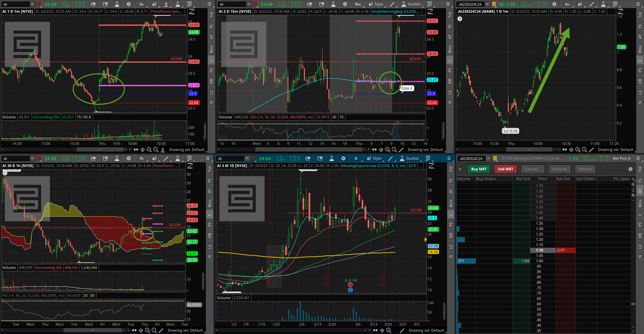The width and height of the screenshot is (644, 334).
Task: Open settings gear on AI 1h chart toolbar
Action: [128, 158]
